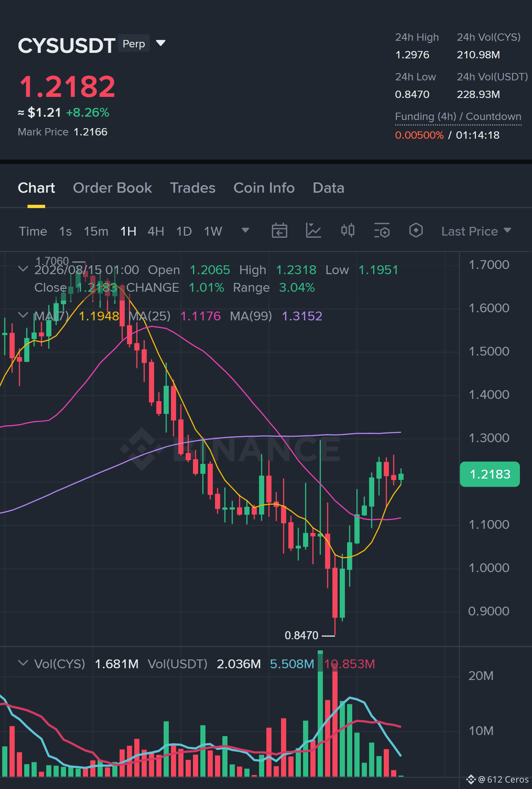Image resolution: width=532 pixels, height=789 pixels.
Task: Click the ≈ $1.21 USD equivalent
Action: click(x=40, y=112)
